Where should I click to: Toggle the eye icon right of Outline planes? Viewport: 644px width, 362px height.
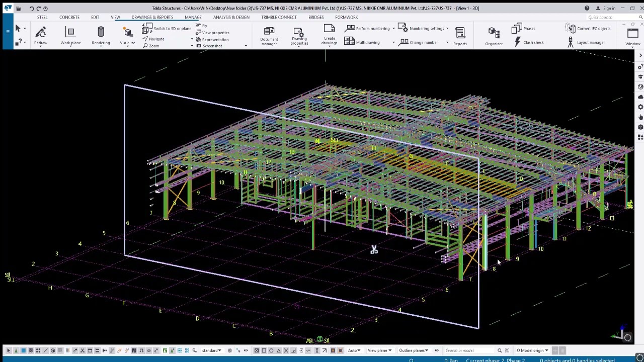tap(437, 350)
